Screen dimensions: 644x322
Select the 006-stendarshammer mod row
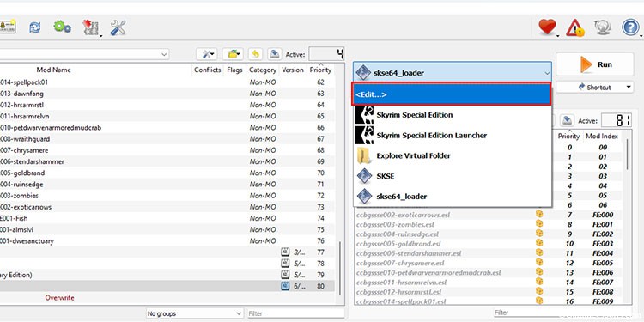(167, 161)
